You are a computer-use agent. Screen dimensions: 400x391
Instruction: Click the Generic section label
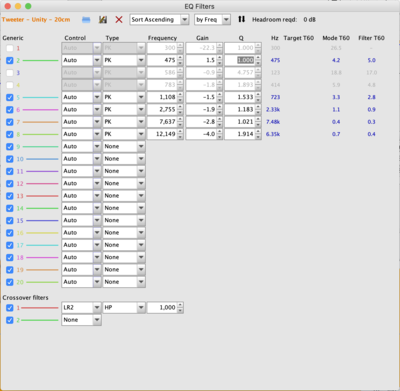(x=13, y=38)
